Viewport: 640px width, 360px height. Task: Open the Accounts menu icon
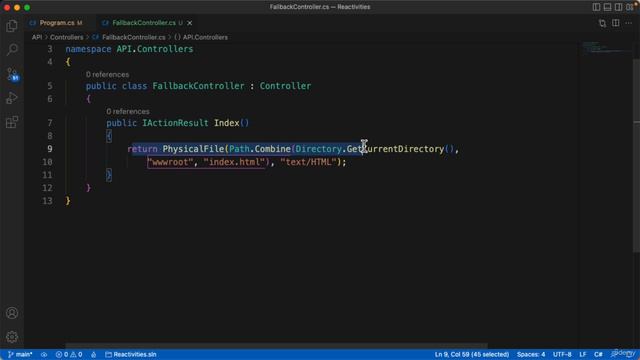click(x=12, y=313)
